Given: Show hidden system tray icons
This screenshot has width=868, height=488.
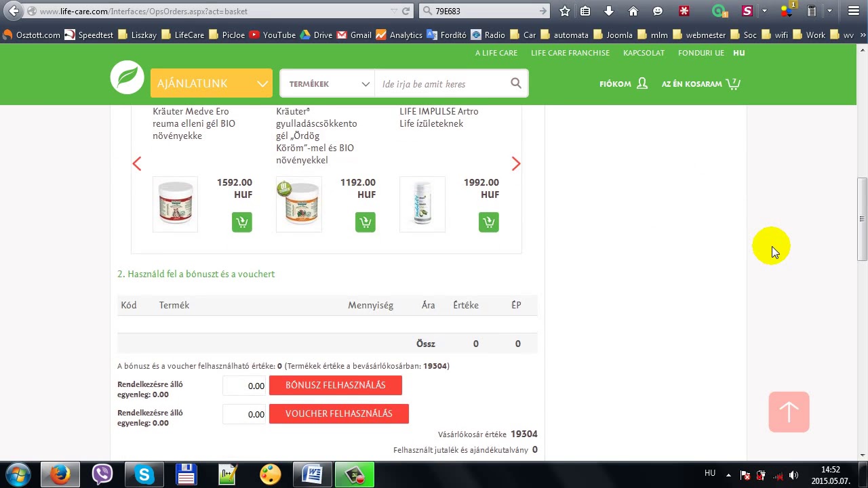Looking at the screenshot, I should coord(728,475).
